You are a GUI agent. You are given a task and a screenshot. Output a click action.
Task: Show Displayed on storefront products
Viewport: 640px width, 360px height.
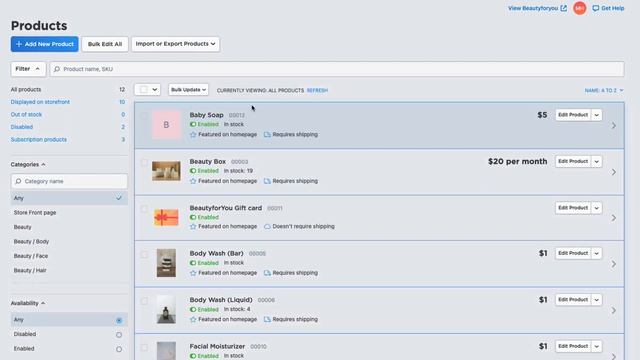[40, 102]
